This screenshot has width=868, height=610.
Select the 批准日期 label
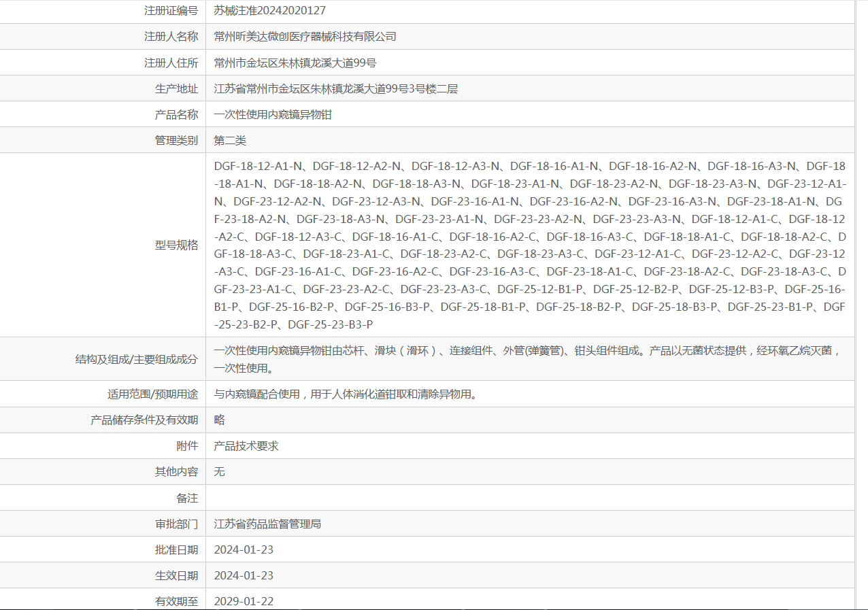pyautogui.click(x=176, y=549)
